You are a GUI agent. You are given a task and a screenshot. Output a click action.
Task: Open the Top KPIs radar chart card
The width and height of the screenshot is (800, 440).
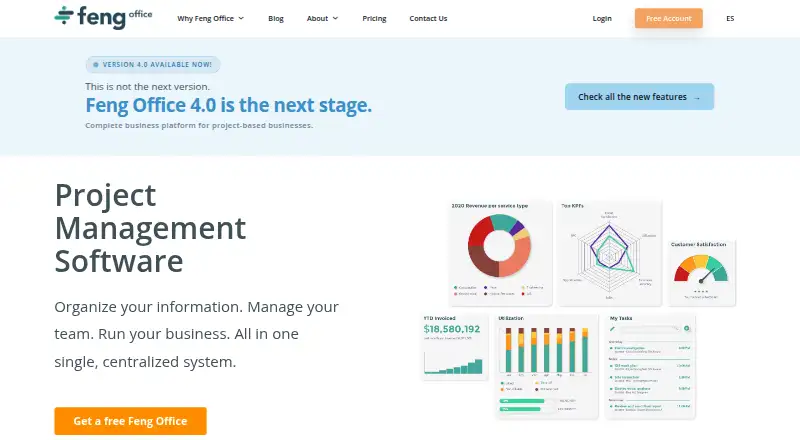[x=609, y=253]
